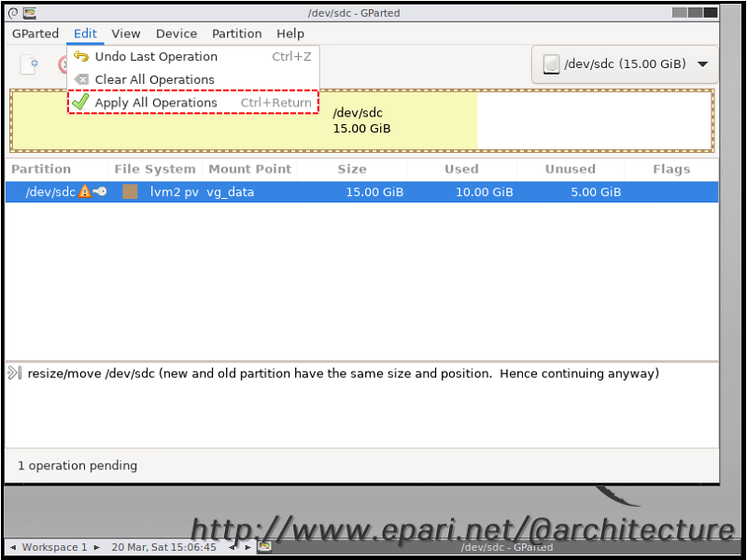Choose Undo Last Operation

click(193, 57)
